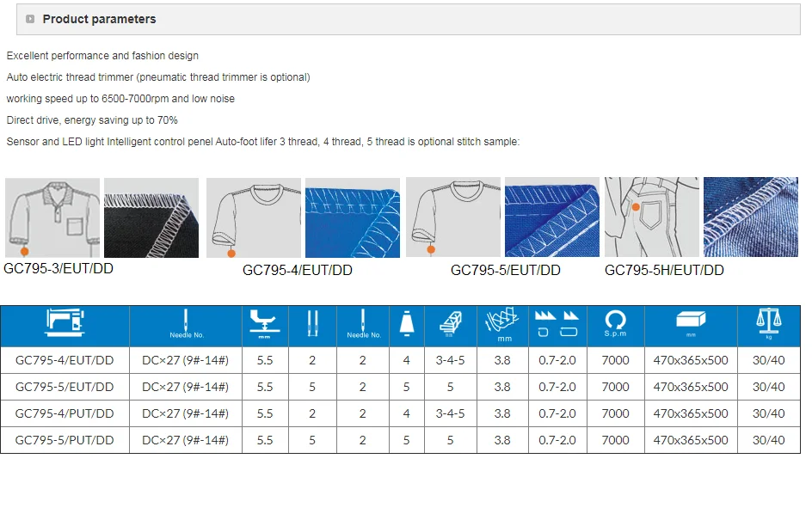Screen dimensions: 812x526
Task: Click 3.8 in the GC795-4/EUT/DD row
Action: 502,360
